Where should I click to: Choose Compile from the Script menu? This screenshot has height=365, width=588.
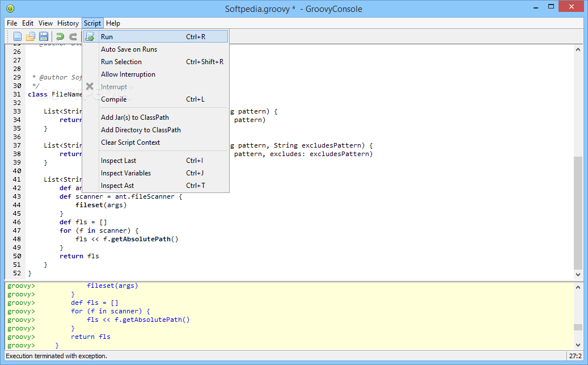pos(155,99)
